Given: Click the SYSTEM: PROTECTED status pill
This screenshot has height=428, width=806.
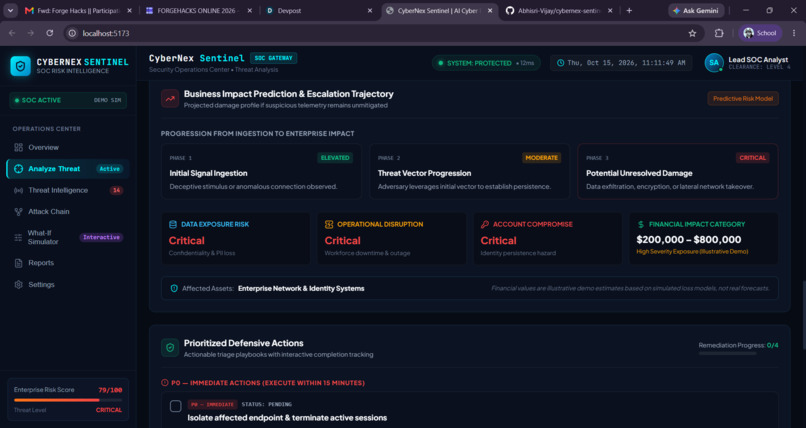Looking at the screenshot, I should (x=486, y=63).
